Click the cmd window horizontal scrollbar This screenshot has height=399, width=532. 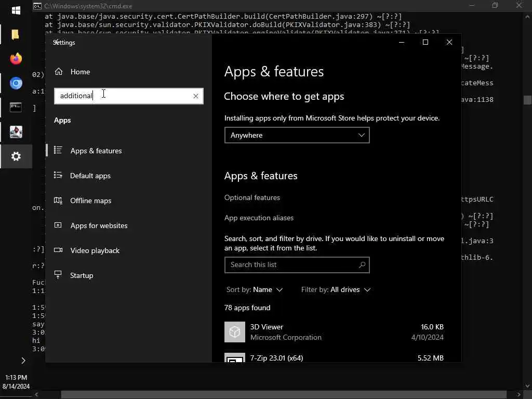click(284, 394)
